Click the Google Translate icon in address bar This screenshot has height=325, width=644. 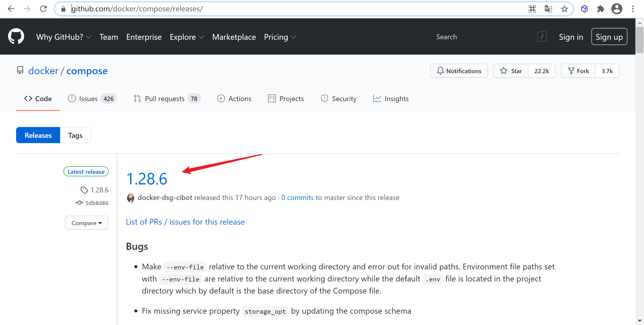[x=548, y=9]
